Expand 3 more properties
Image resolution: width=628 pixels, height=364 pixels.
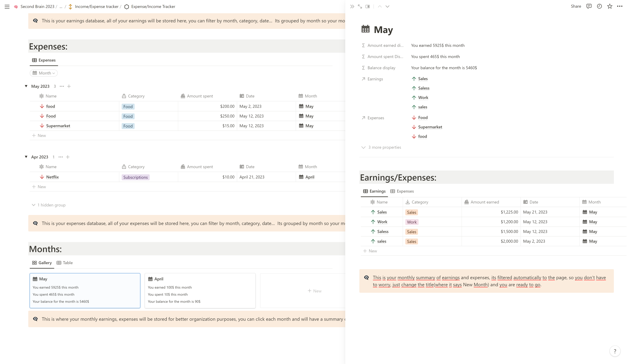(381, 148)
